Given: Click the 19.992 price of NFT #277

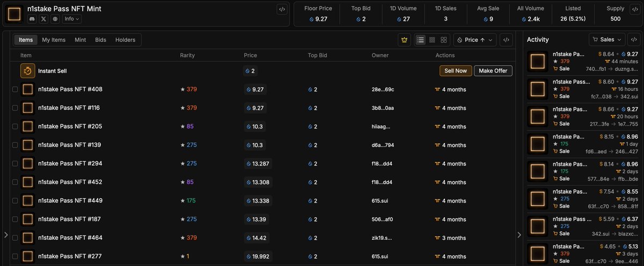Looking at the screenshot, I should [258, 256].
